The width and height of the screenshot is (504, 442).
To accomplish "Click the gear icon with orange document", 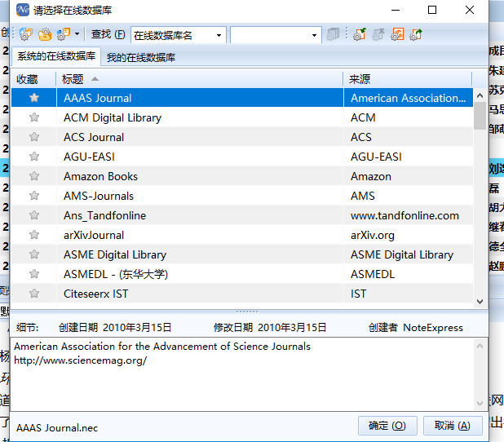I will (64, 34).
